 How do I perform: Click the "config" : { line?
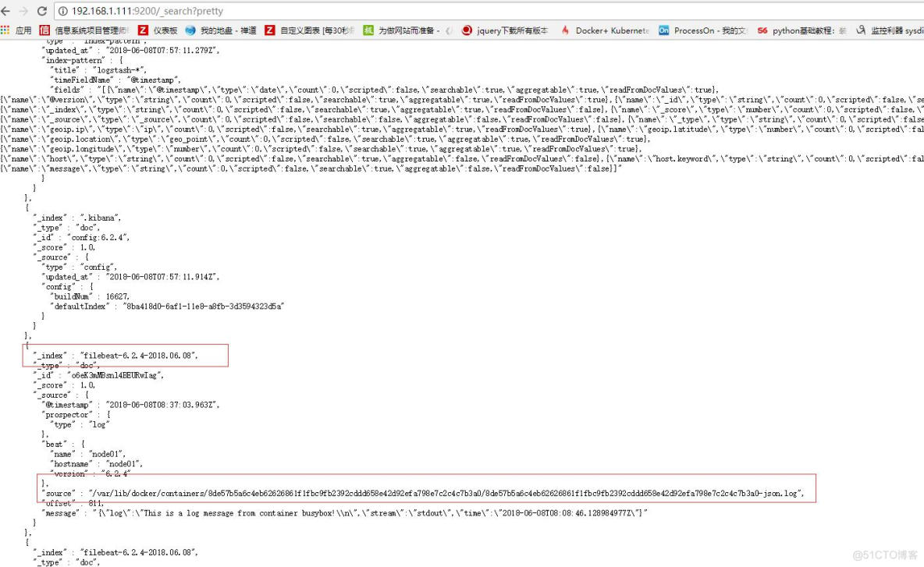[67, 287]
